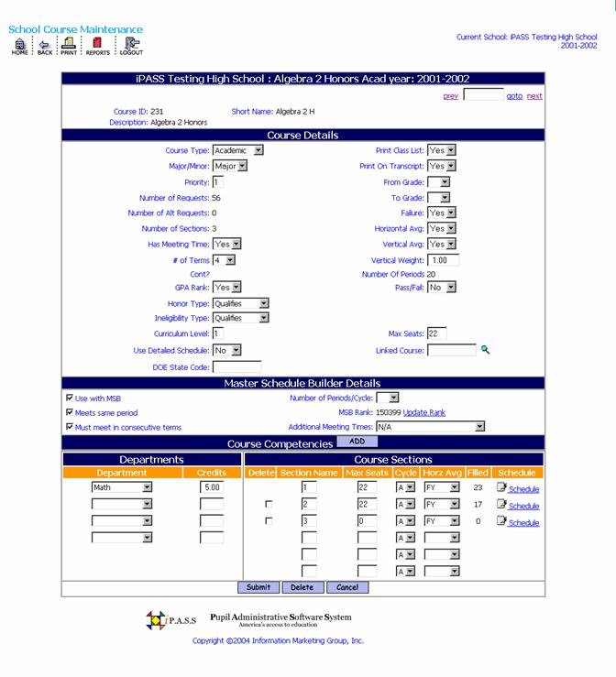Click the Back arrow icon
This screenshot has height=677, width=616.
click(x=45, y=47)
